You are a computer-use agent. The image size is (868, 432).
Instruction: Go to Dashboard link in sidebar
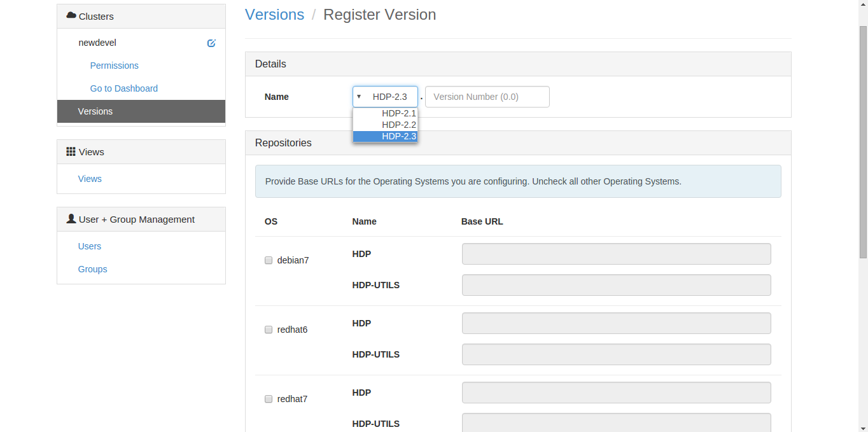coord(124,88)
